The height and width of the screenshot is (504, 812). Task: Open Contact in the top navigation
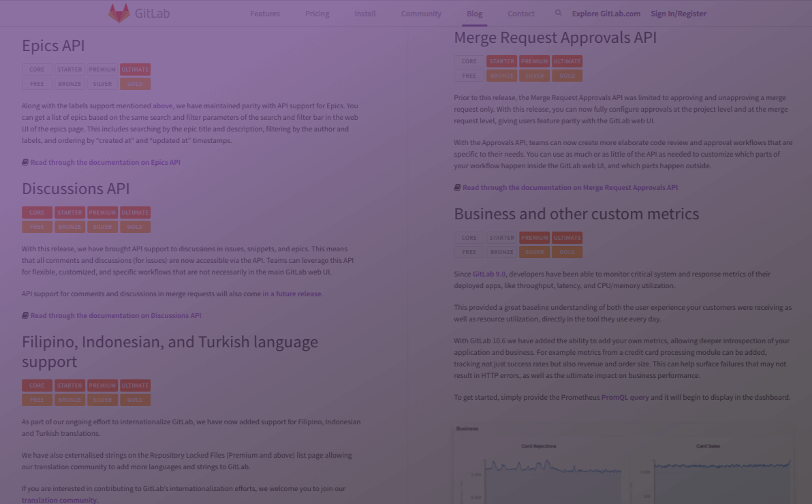(521, 14)
